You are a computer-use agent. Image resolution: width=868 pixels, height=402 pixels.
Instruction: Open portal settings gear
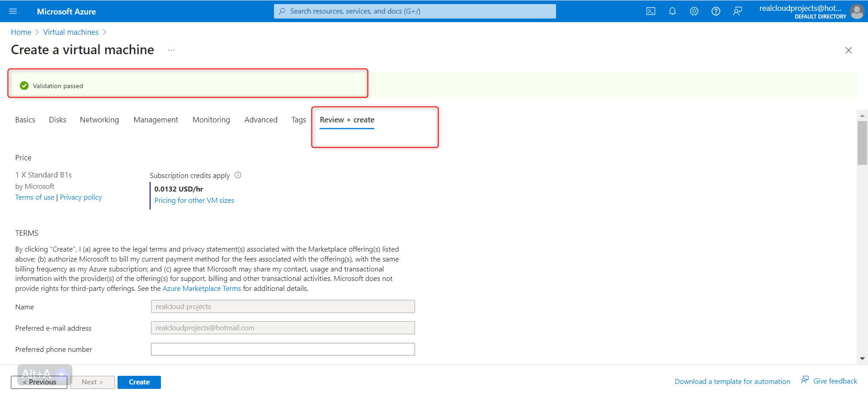point(694,11)
